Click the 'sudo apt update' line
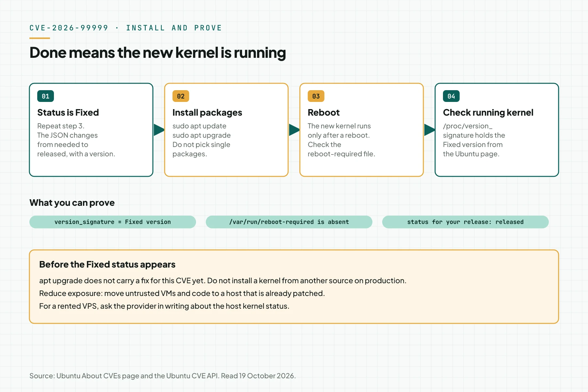The height and width of the screenshot is (392, 588). click(199, 126)
